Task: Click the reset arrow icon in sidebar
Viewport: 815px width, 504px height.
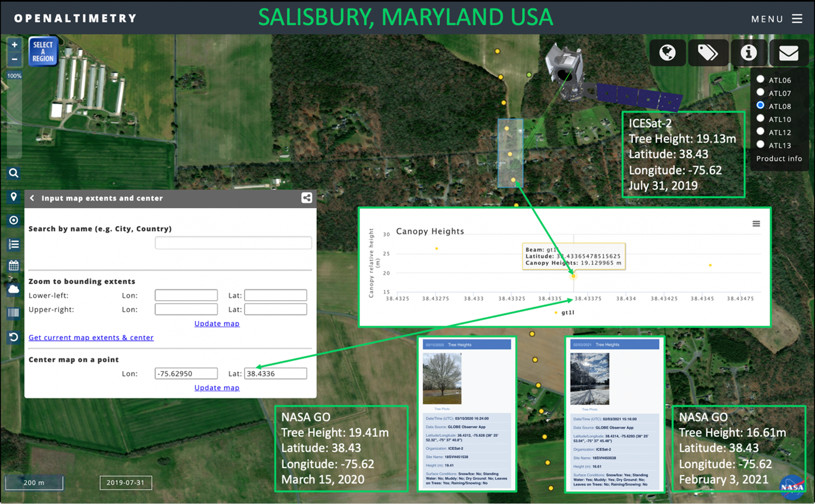Action: 14,337
